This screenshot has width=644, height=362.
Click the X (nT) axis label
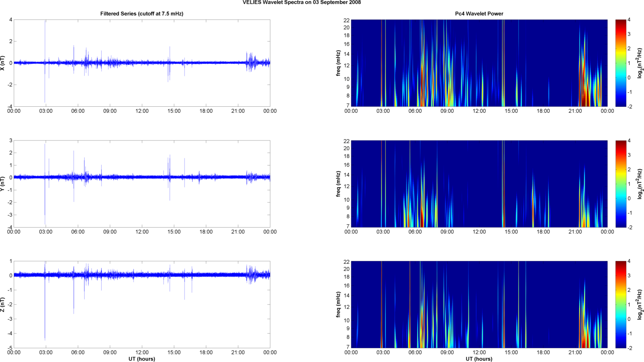3,63
